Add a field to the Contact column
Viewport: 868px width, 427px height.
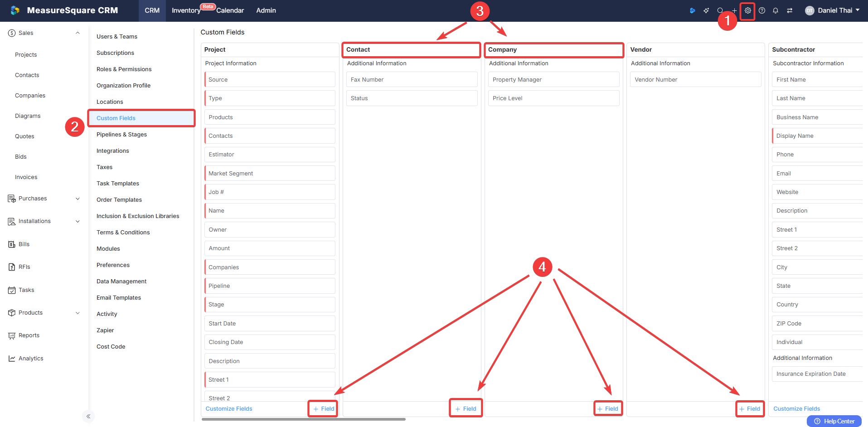coord(466,409)
